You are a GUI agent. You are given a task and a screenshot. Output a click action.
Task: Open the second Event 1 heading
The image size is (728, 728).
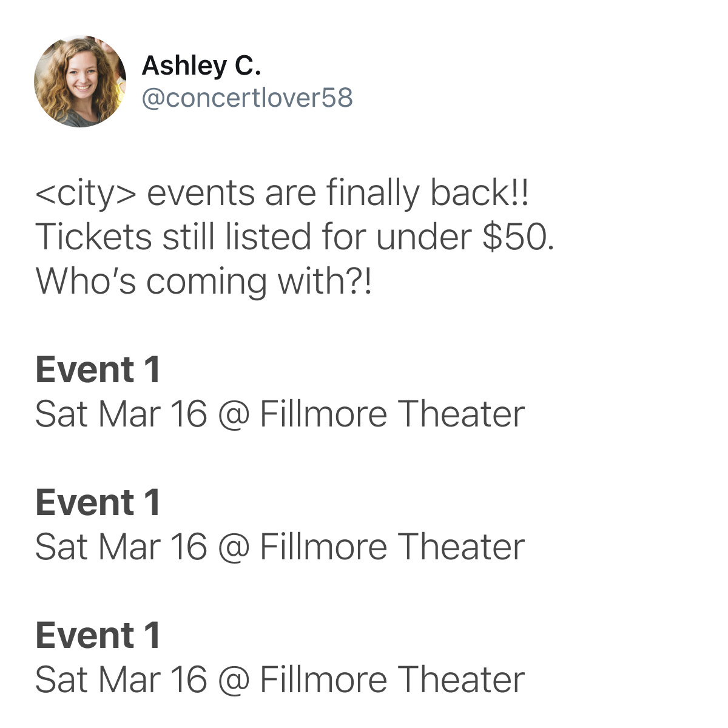pyautogui.click(x=98, y=503)
